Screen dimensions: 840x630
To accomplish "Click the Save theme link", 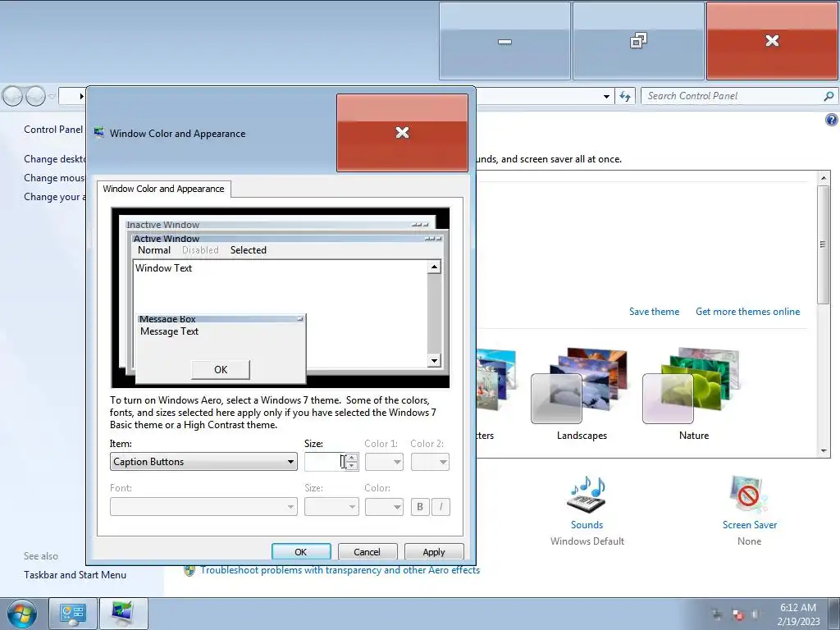I will tap(654, 312).
